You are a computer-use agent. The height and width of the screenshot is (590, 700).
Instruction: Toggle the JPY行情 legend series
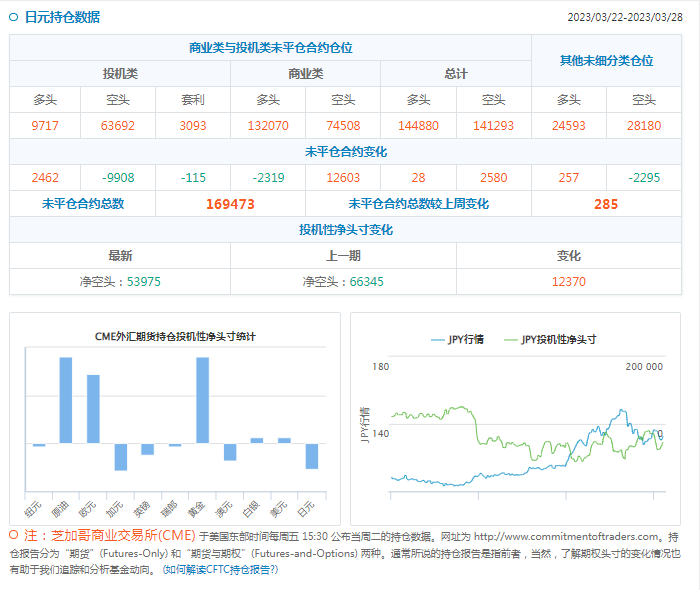pos(457,340)
